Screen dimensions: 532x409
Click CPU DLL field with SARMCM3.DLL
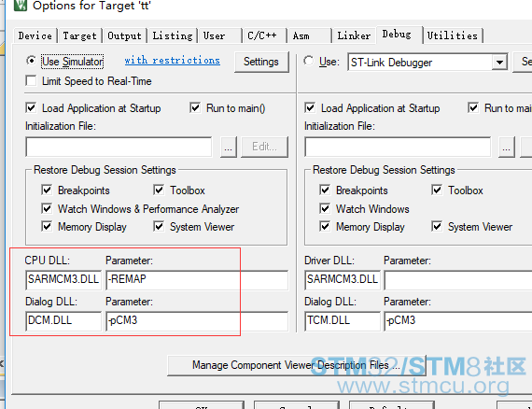pos(63,280)
